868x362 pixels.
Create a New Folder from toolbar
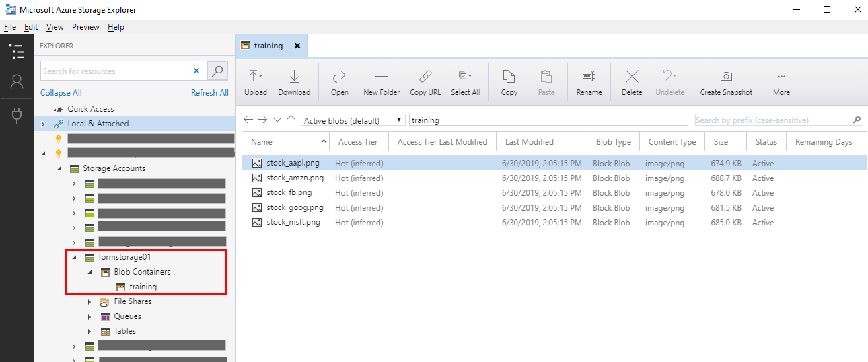(x=382, y=83)
